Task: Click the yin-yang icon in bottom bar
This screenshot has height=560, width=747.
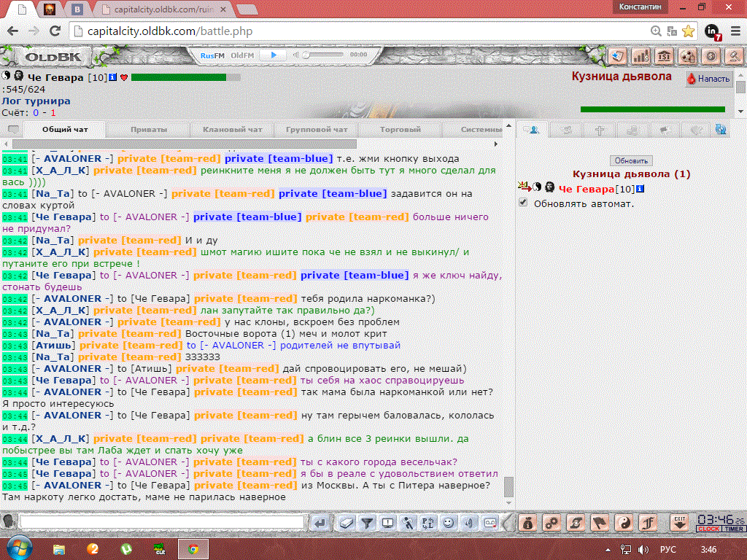Action: tap(624, 523)
